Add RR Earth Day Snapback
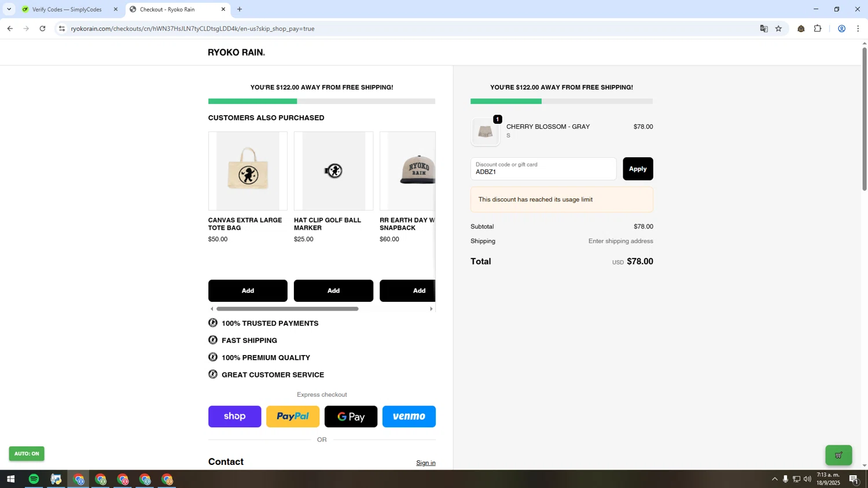This screenshot has width=868, height=488. [407, 291]
